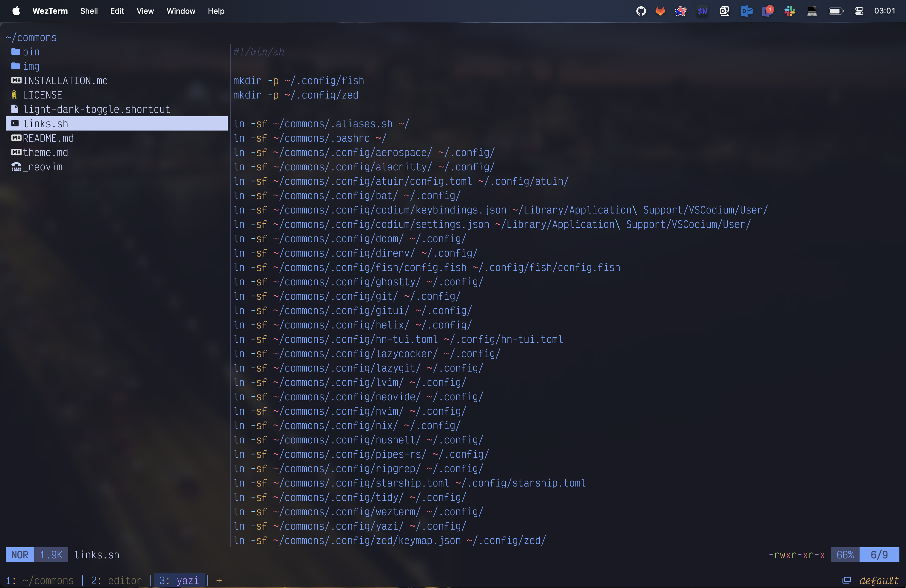Image resolution: width=906 pixels, height=588 pixels.
Task: Click the markdown icon beside INSTALLATION.md
Action: point(16,80)
